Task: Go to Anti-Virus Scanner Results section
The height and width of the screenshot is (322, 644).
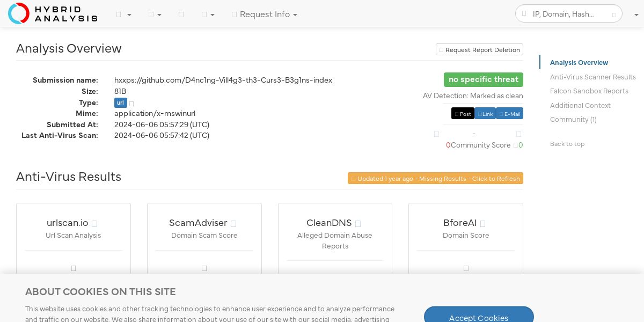Action: 592,77
